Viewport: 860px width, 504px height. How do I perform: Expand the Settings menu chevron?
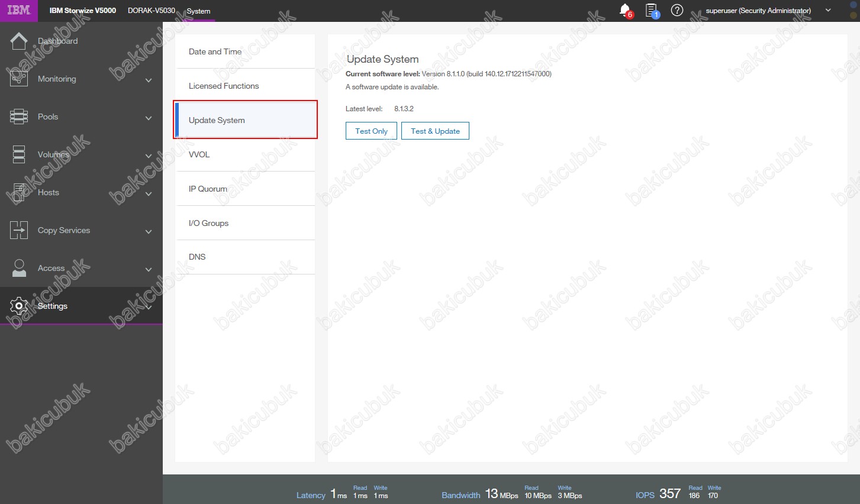point(149,307)
